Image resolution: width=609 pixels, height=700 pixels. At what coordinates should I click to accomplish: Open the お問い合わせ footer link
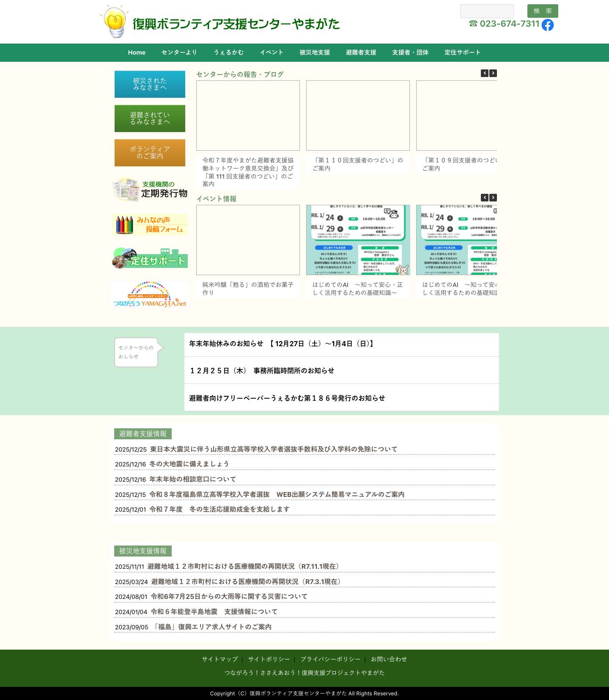pos(389,659)
